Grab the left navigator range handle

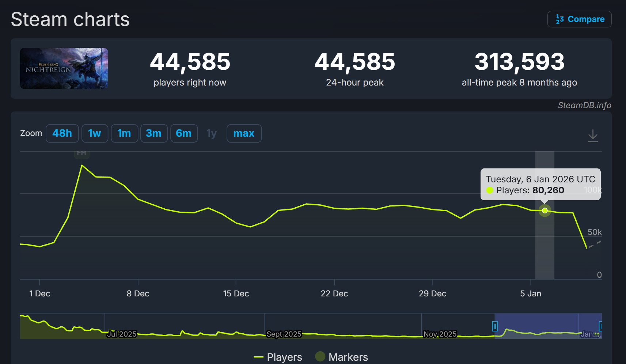coord(495,326)
